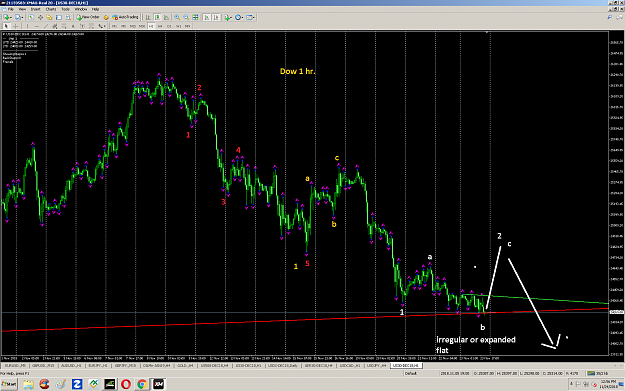625x391 pixels.
Task: Click the Default profile status entry
Action: (x=411, y=373)
